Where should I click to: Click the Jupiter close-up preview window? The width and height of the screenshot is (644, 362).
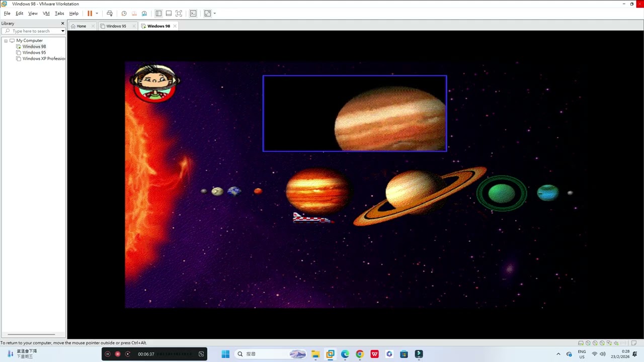point(355,114)
